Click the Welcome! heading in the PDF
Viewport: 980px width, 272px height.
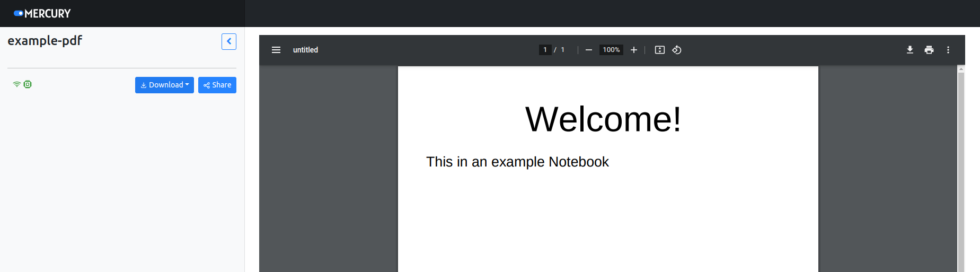603,119
